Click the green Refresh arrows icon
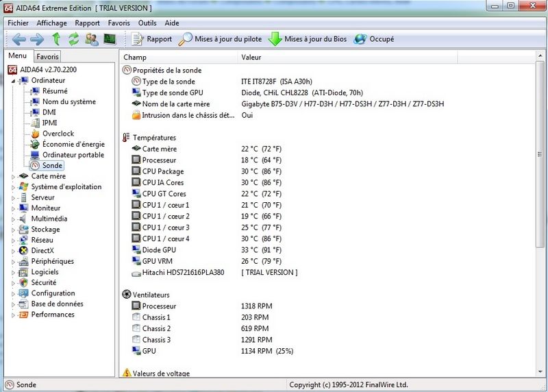 pyautogui.click(x=73, y=39)
